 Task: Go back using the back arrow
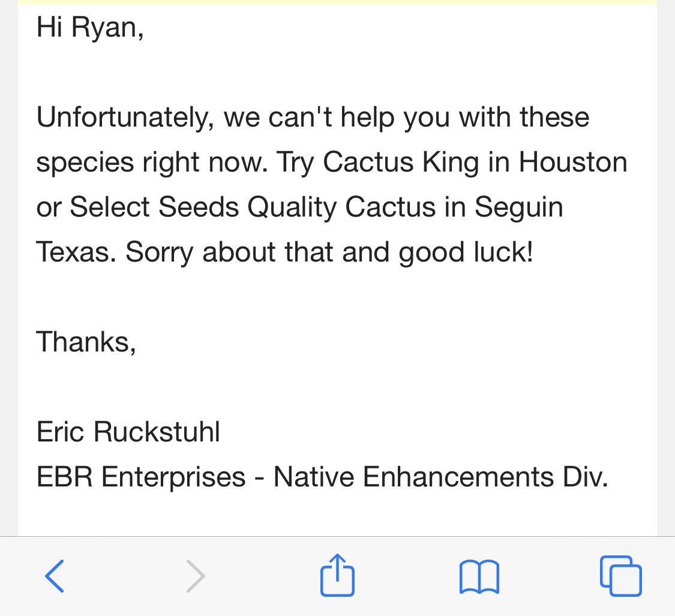coord(55,576)
